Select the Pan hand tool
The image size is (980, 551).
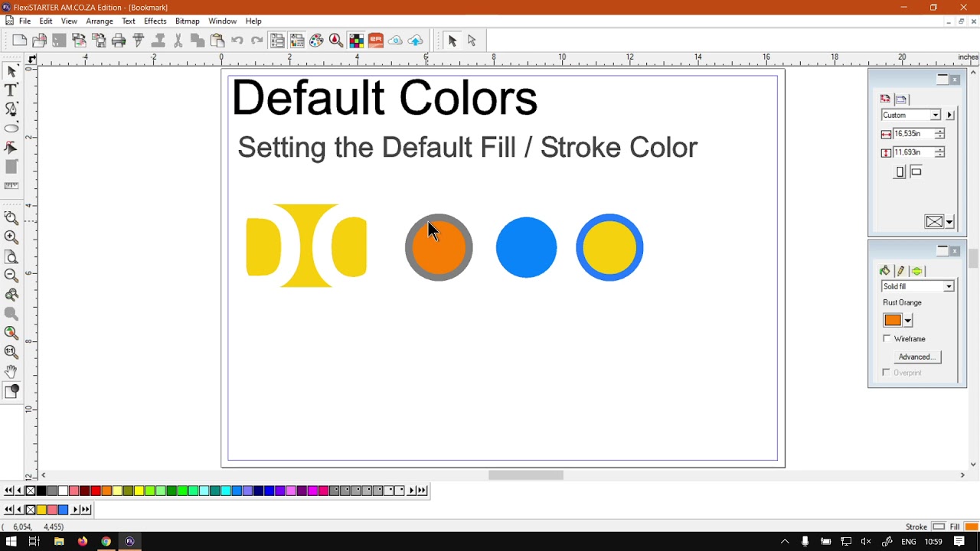click(11, 371)
